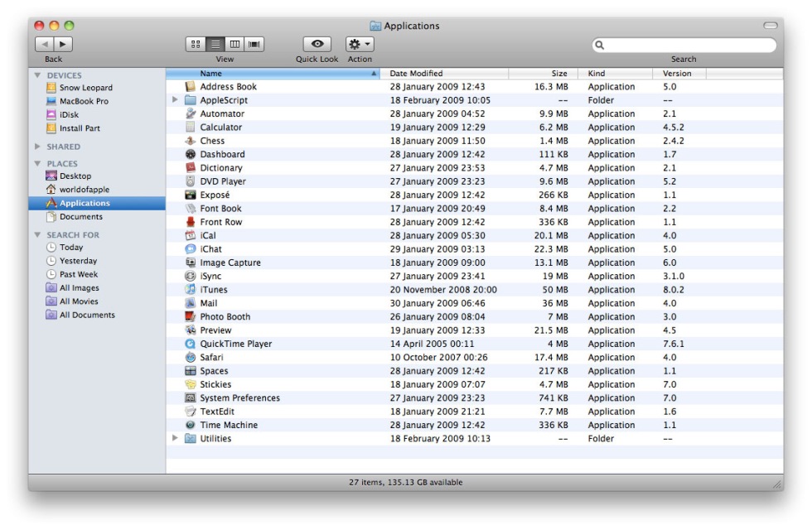The image size is (812, 530).
Task: Click in the Search field
Action: click(x=688, y=46)
